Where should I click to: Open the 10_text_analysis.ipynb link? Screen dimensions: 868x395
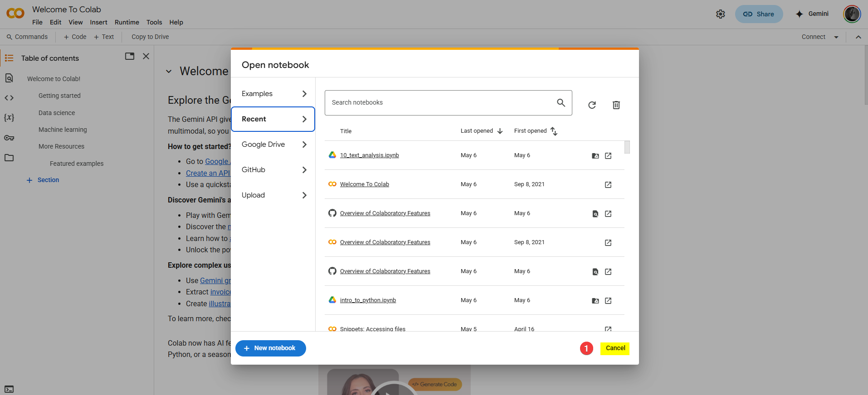pyautogui.click(x=370, y=155)
